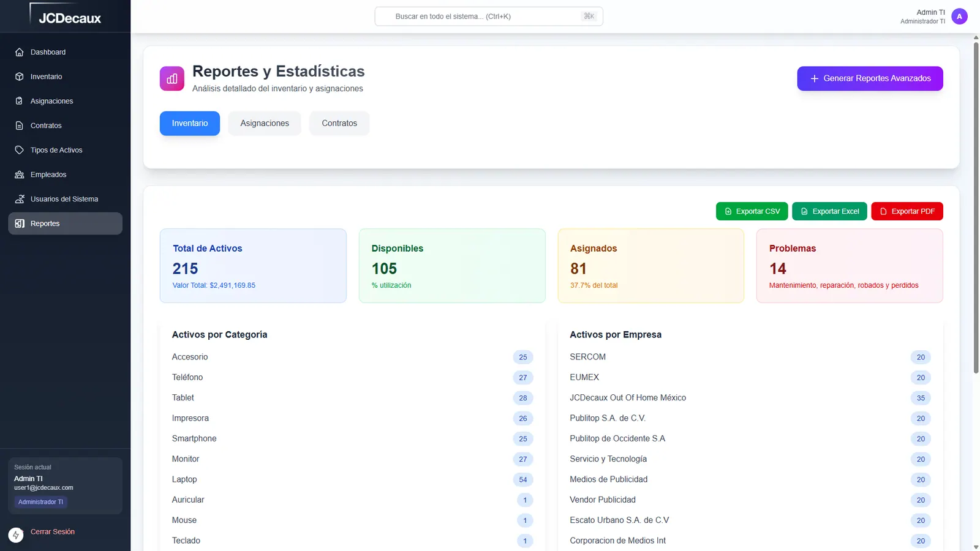Click the Inventario box icon
The height and width of the screenshot is (551, 980).
click(x=20, y=77)
